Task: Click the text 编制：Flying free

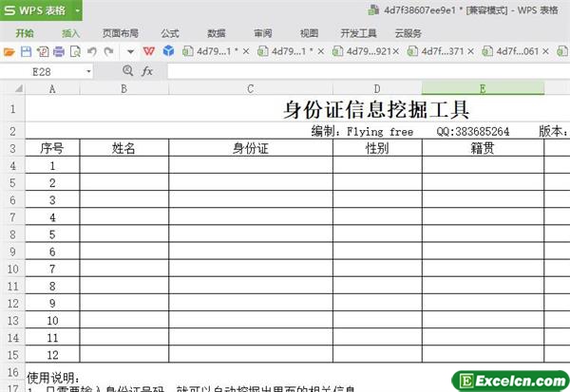Action: click(x=362, y=131)
